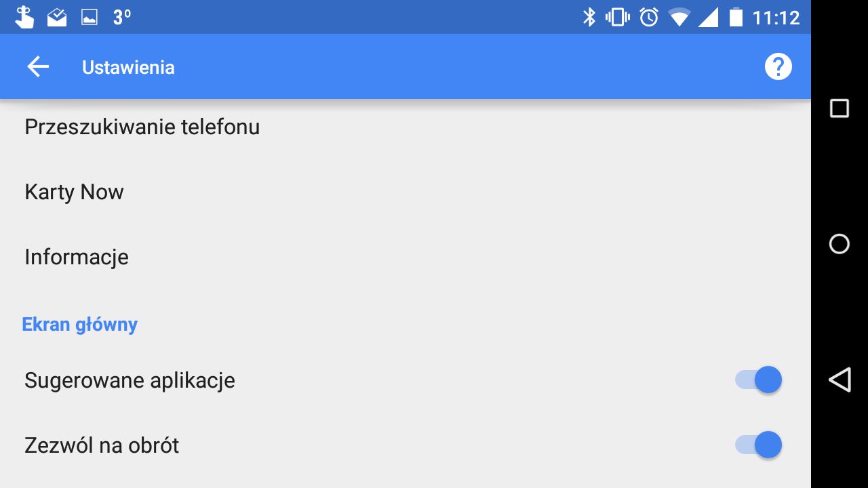Turn off the Zezwól na obrót switch

(759, 445)
